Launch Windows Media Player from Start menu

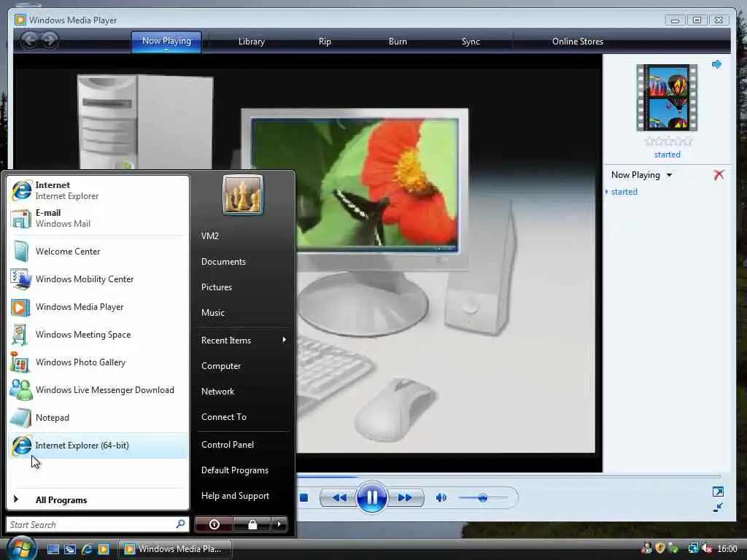98,307
